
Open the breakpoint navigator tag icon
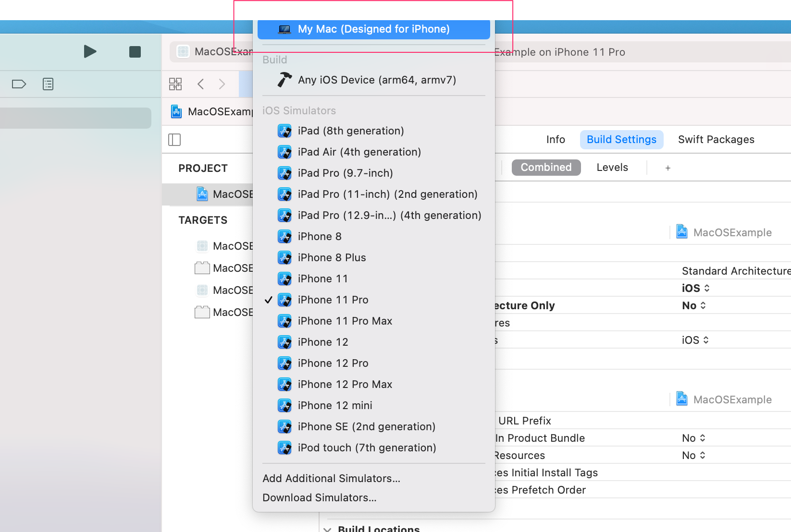click(x=19, y=85)
